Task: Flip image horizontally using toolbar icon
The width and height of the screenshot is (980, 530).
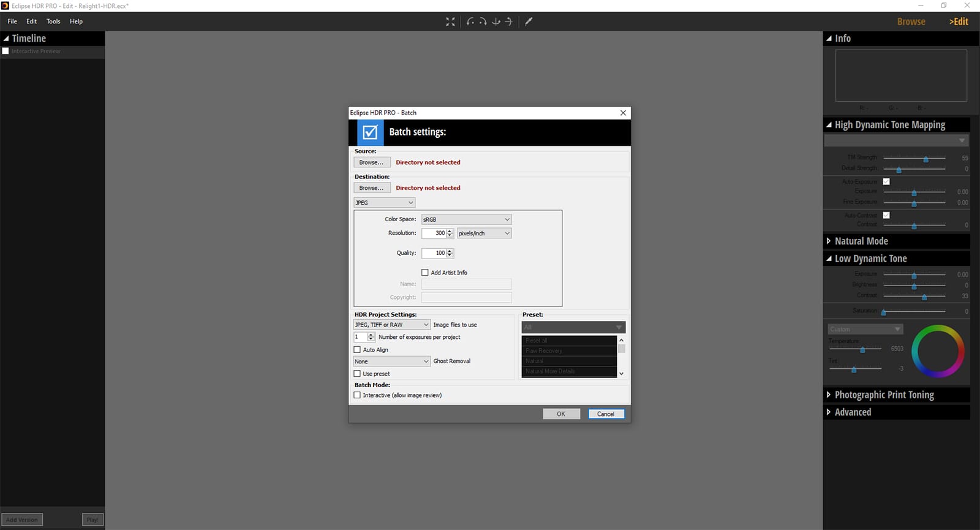Action: (496, 21)
